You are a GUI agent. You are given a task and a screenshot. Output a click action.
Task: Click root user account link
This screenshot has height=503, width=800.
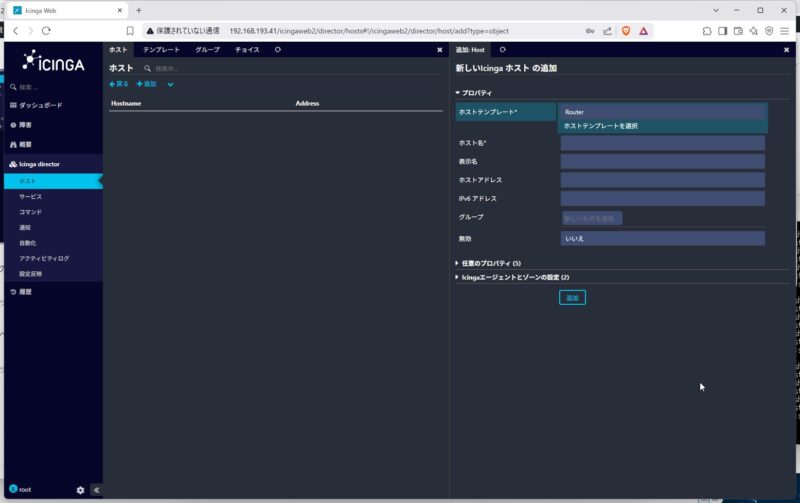pyautogui.click(x=20, y=489)
